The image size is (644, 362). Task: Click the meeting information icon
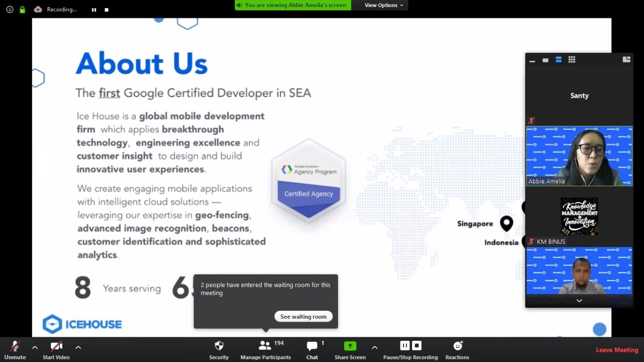click(x=10, y=10)
